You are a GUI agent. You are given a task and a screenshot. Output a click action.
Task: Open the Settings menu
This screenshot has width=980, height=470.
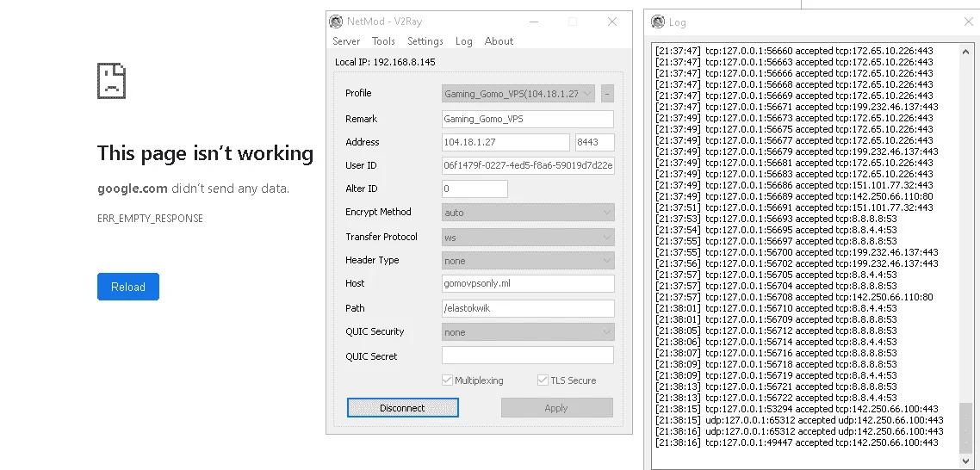425,41
